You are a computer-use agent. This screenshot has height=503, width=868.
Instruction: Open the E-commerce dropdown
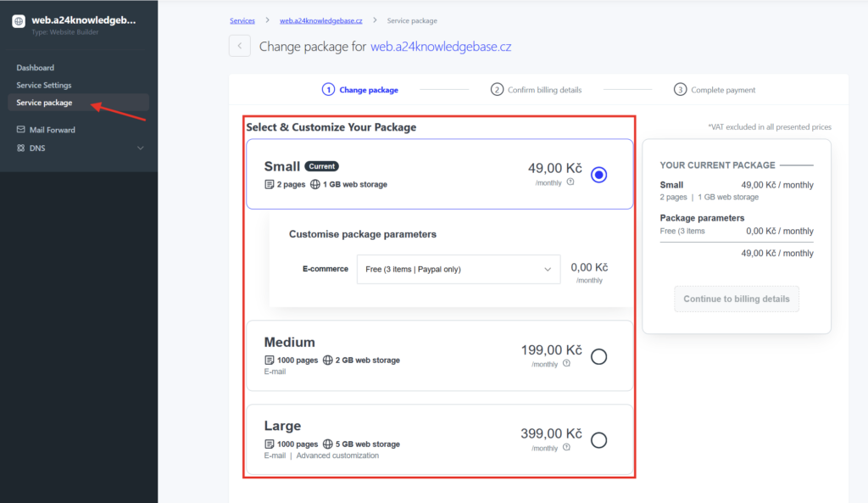point(458,269)
